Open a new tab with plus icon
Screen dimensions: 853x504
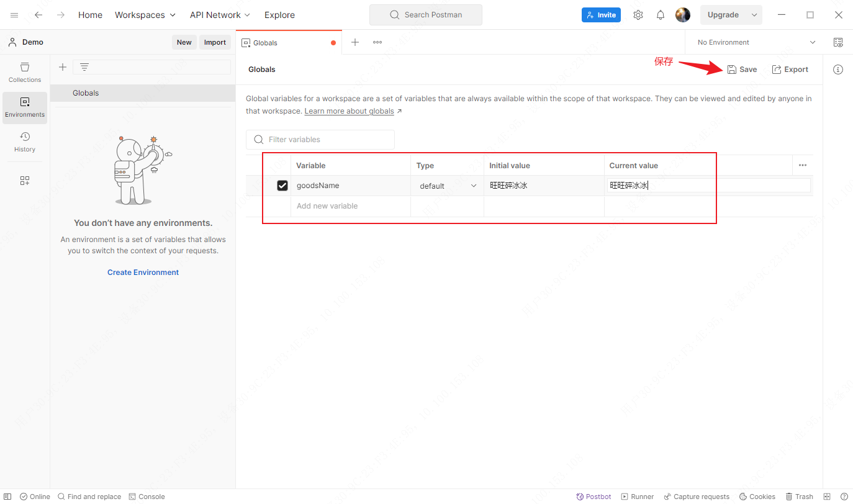tap(355, 42)
